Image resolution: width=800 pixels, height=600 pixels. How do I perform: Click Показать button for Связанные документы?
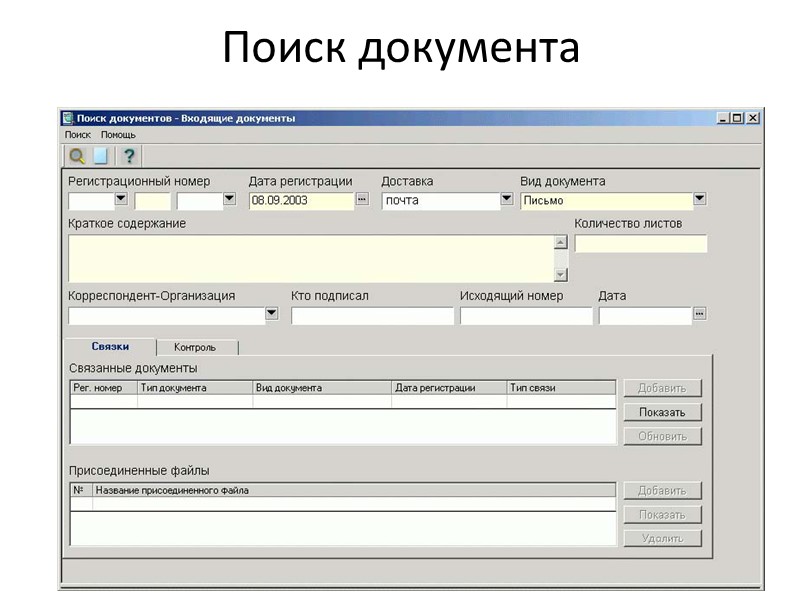[662, 412]
